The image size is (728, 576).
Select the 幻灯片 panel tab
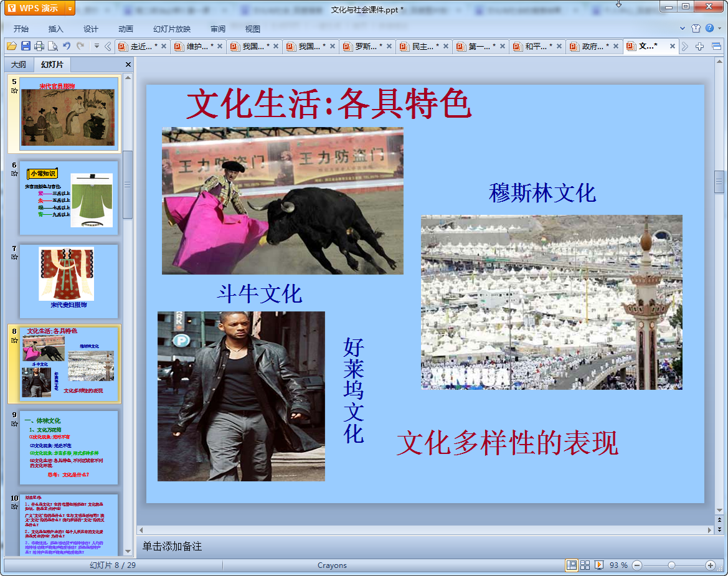pos(52,65)
